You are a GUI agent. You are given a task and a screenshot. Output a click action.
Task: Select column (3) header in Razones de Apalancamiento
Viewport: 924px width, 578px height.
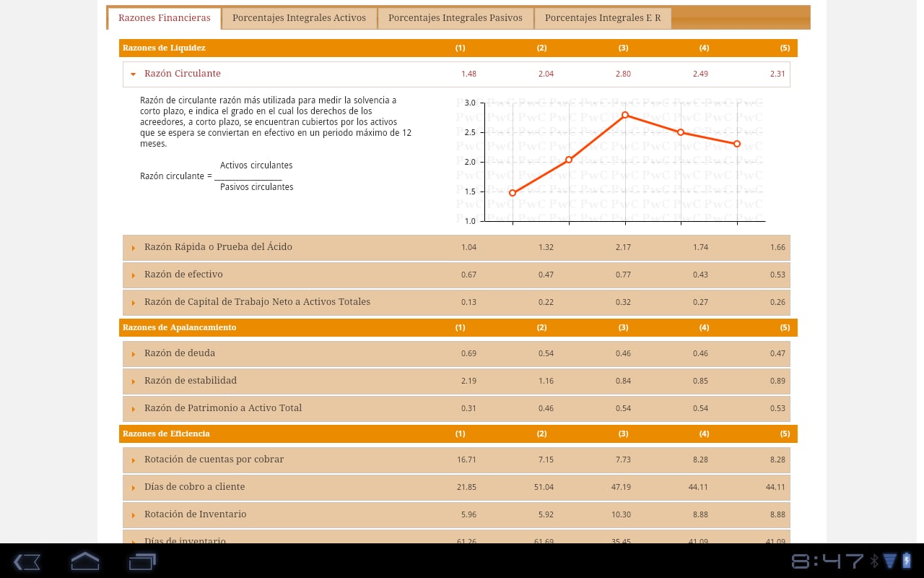click(623, 327)
